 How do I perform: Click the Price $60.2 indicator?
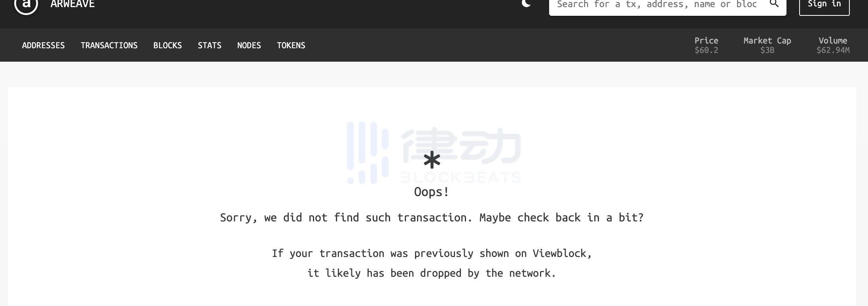click(707, 45)
